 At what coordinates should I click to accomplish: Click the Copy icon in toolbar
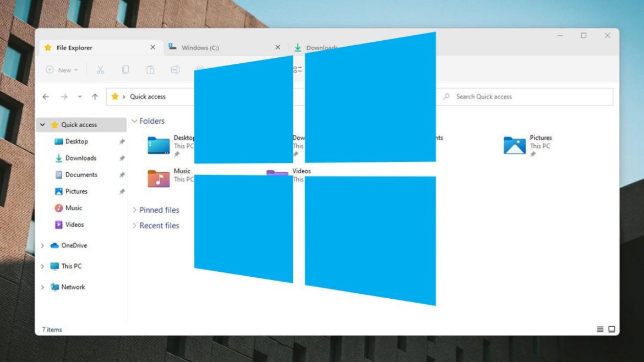125,70
